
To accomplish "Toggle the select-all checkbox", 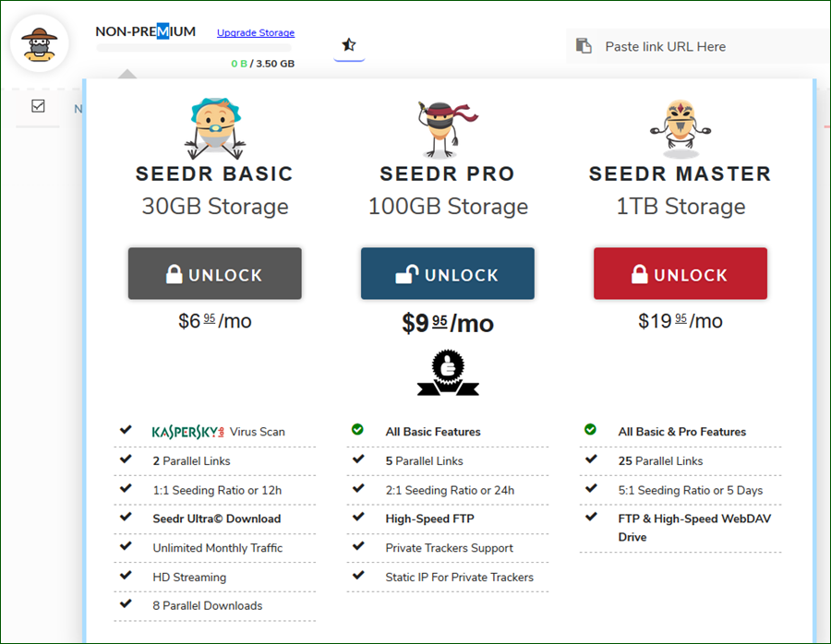I will [x=38, y=106].
